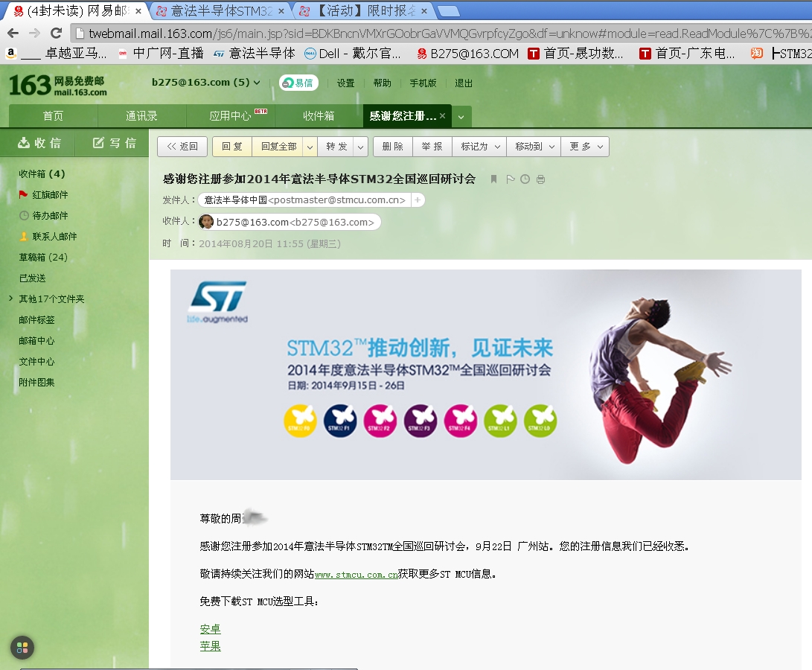Reload the page with refresh icon
The height and width of the screenshot is (670, 812).
pyautogui.click(x=57, y=33)
